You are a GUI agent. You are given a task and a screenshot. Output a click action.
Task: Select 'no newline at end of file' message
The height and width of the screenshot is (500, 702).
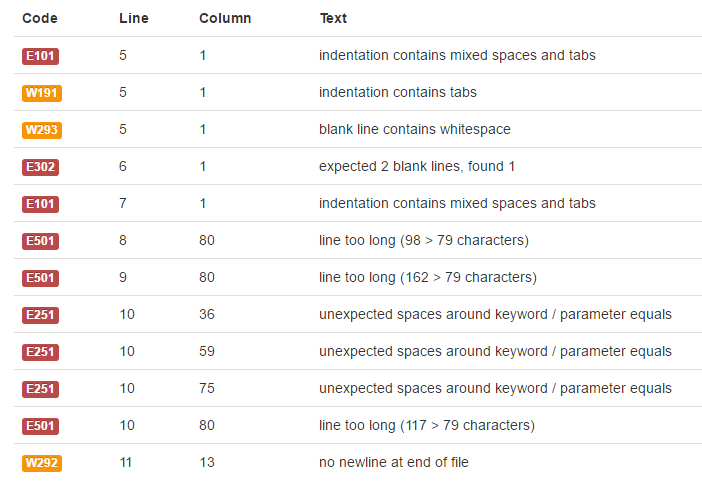[x=394, y=462]
